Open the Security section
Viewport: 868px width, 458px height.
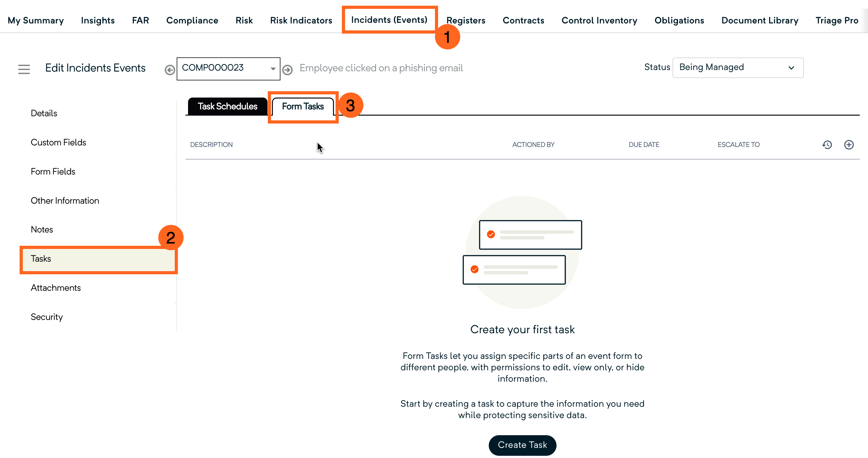(47, 317)
